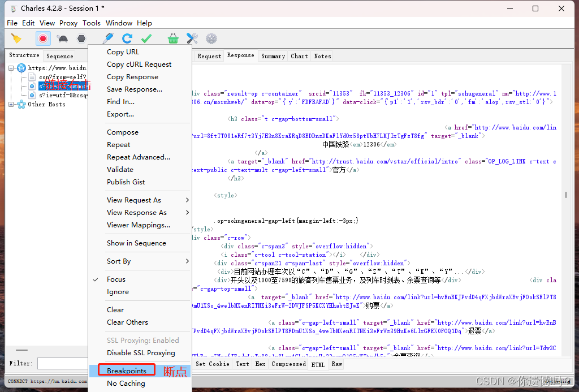The height and width of the screenshot is (392, 579).
Task: Switch to the Compressed bottom tab
Action: click(289, 364)
